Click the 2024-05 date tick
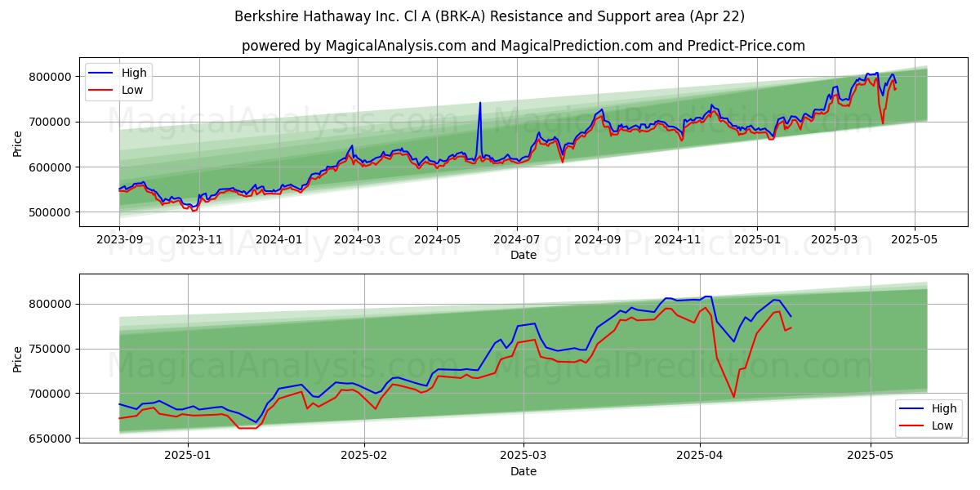The image size is (980, 490). [x=437, y=239]
